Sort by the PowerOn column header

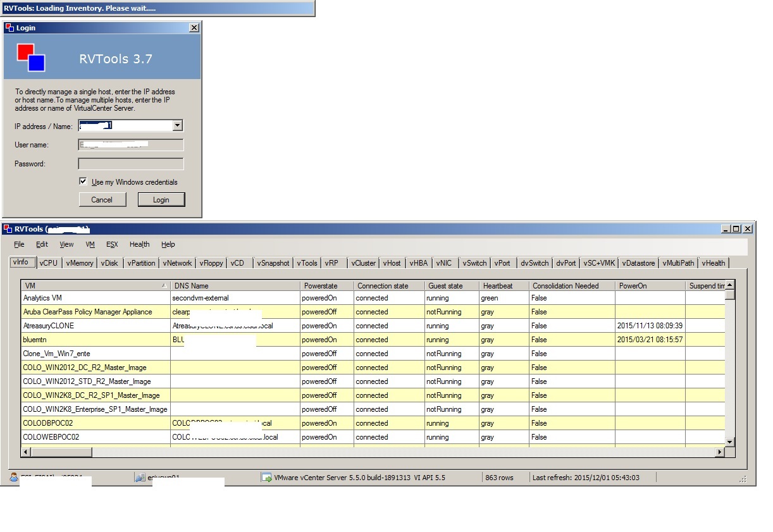[650, 285]
